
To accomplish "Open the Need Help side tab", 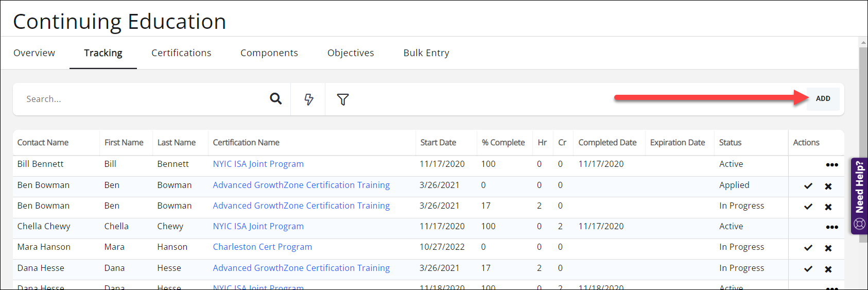I will click(859, 196).
